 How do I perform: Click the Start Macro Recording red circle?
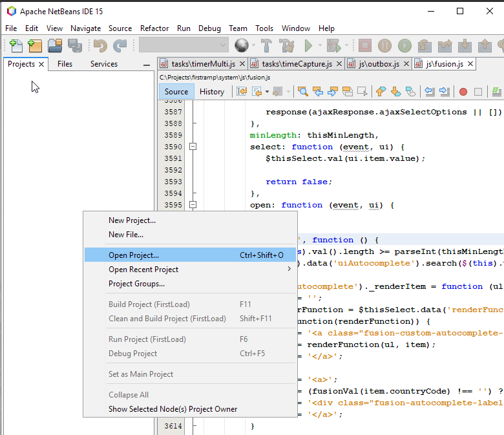[463, 92]
